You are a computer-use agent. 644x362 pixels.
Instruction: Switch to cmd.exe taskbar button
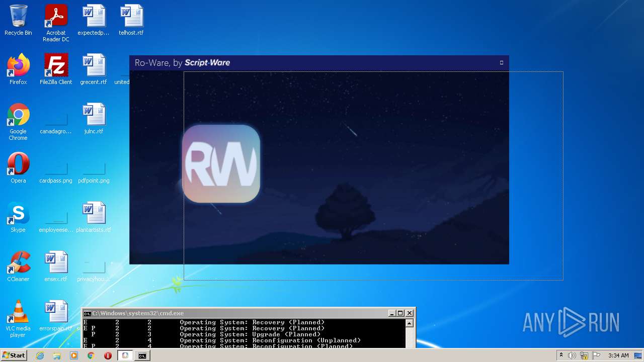[x=142, y=355]
